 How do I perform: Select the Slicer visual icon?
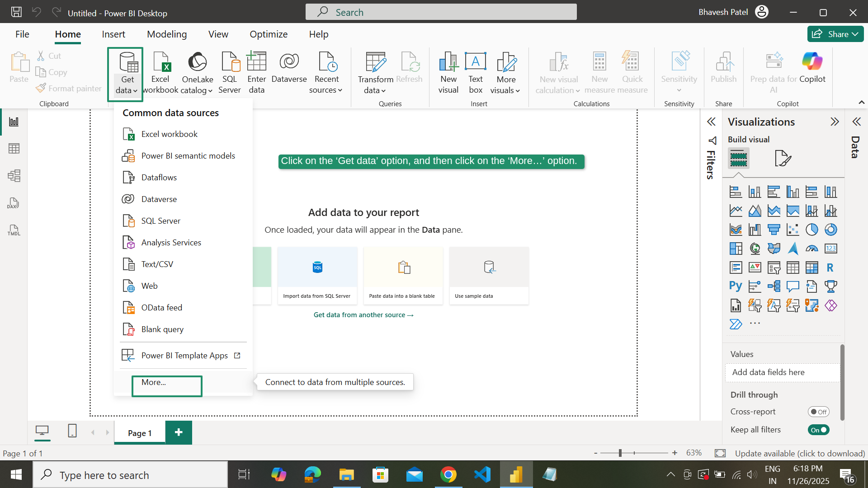(774, 267)
